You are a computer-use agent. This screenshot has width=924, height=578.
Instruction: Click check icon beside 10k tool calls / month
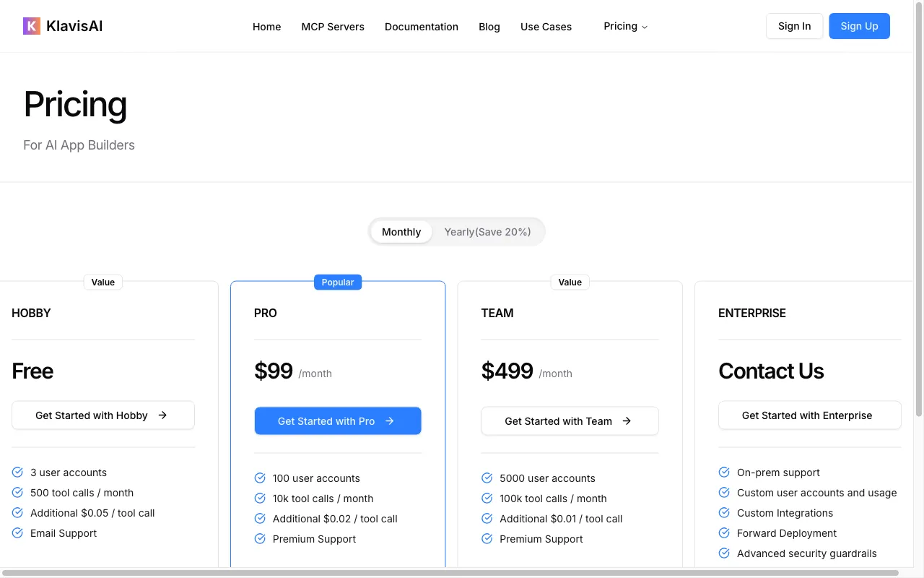pyautogui.click(x=260, y=499)
